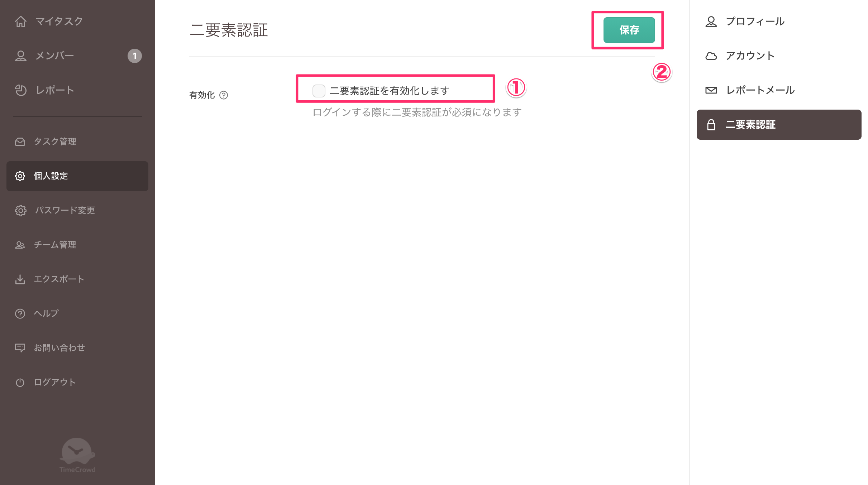Click the person icon beside メンバー

click(x=21, y=56)
